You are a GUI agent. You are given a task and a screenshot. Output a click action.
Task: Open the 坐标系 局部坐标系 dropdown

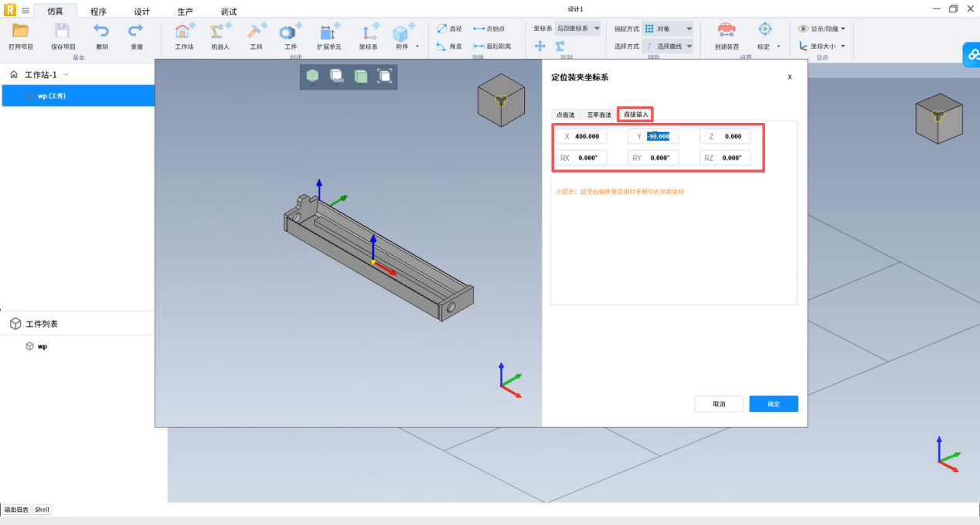point(577,29)
